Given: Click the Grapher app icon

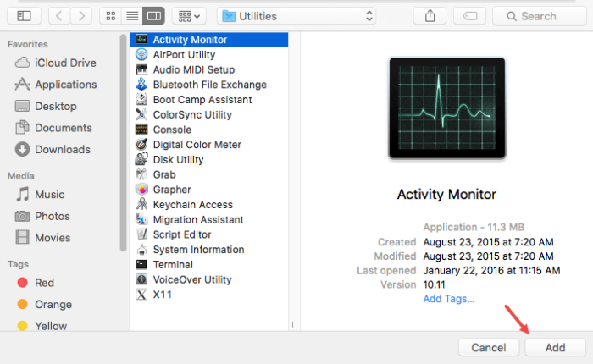Looking at the screenshot, I should (x=141, y=190).
